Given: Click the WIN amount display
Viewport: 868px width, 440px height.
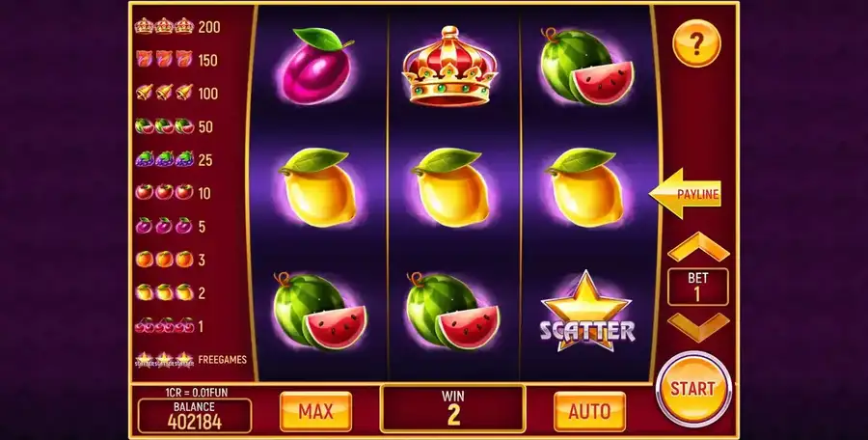Looking at the screenshot, I should (453, 408).
